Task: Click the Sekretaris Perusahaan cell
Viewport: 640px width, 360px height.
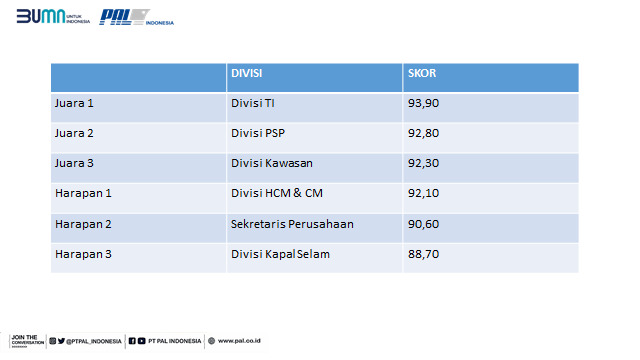Action: click(314, 228)
